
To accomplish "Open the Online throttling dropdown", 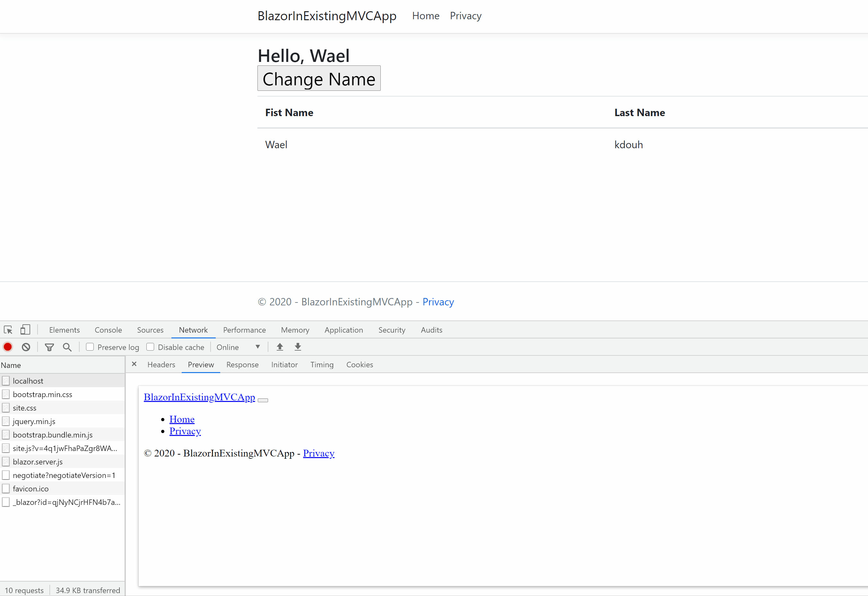I will [x=239, y=347].
